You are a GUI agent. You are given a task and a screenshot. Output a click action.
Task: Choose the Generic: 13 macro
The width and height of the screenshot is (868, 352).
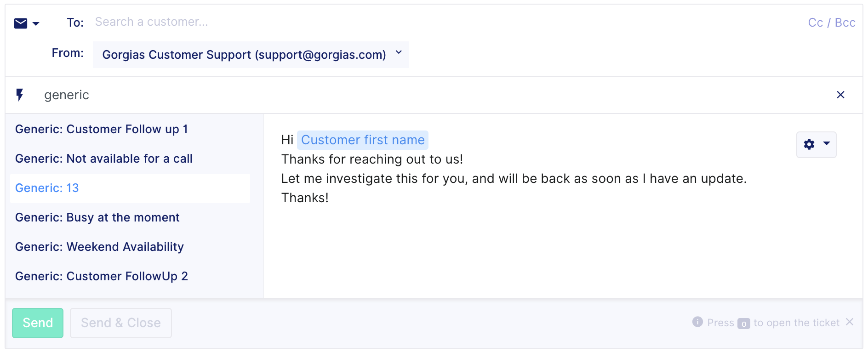coord(130,188)
